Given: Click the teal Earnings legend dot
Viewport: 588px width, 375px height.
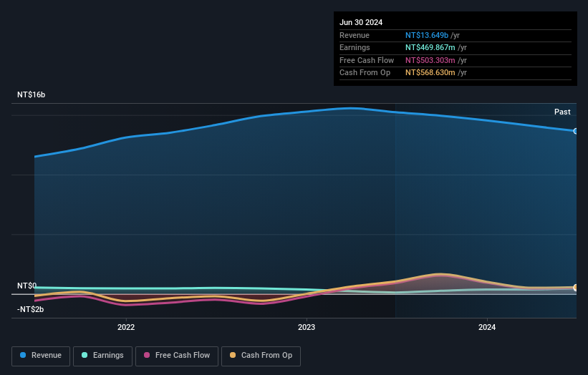Looking at the screenshot, I should click(x=85, y=355).
